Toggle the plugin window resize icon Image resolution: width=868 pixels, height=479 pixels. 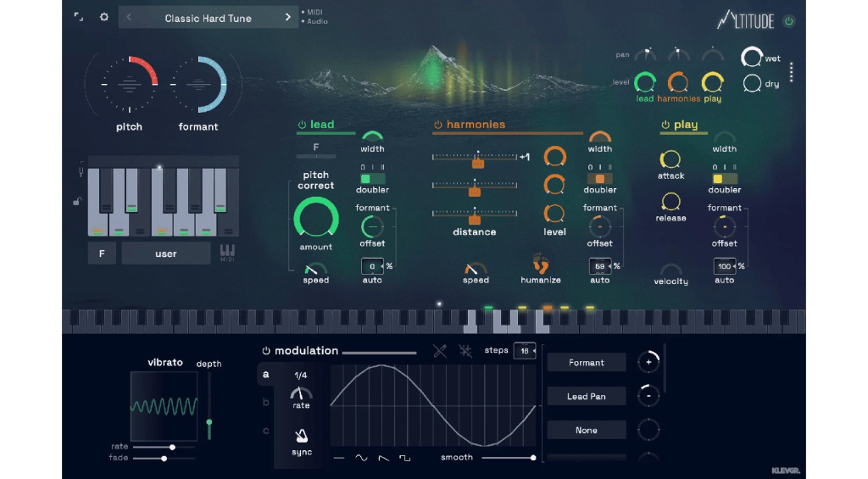[x=79, y=17]
